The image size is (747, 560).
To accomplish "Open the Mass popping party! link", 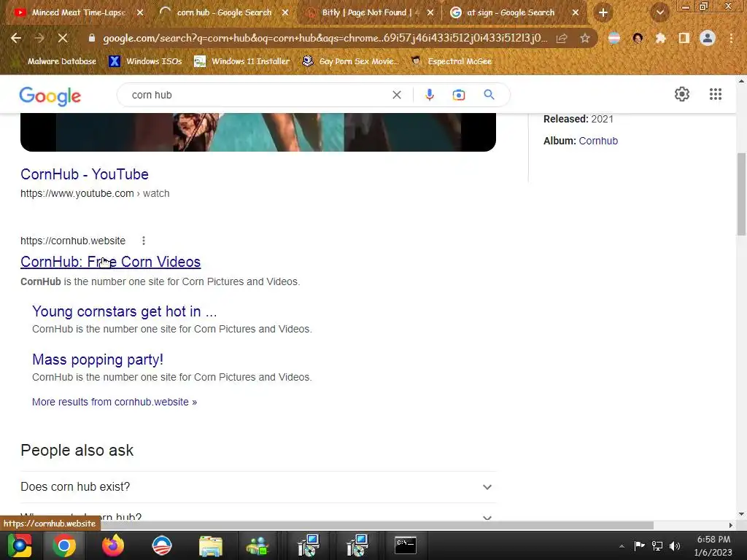I will point(98,359).
